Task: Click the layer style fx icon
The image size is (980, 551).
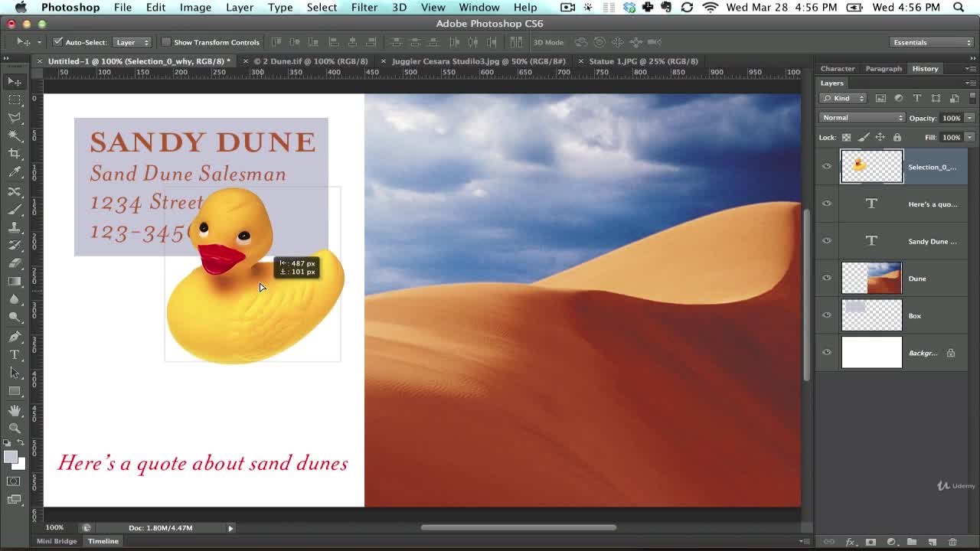Action: 850,542
